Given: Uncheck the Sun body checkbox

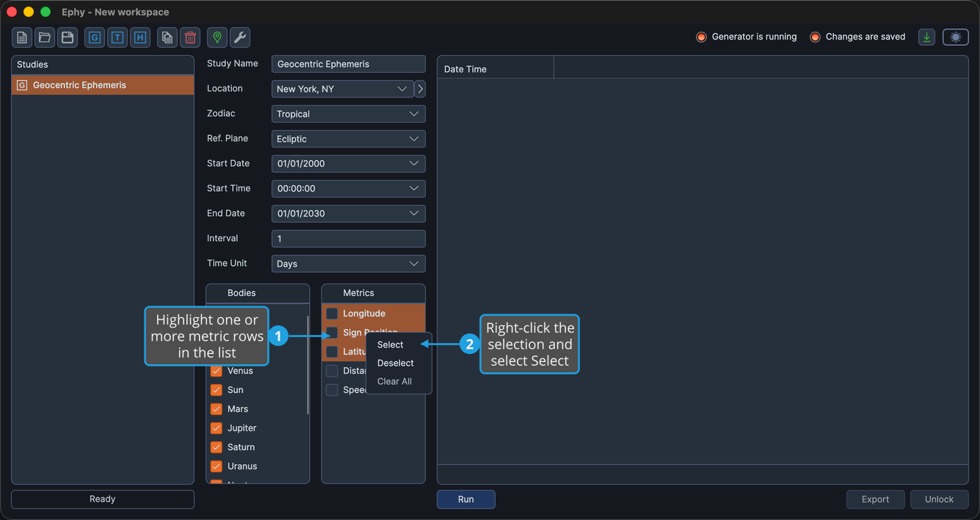Looking at the screenshot, I should coord(217,390).
